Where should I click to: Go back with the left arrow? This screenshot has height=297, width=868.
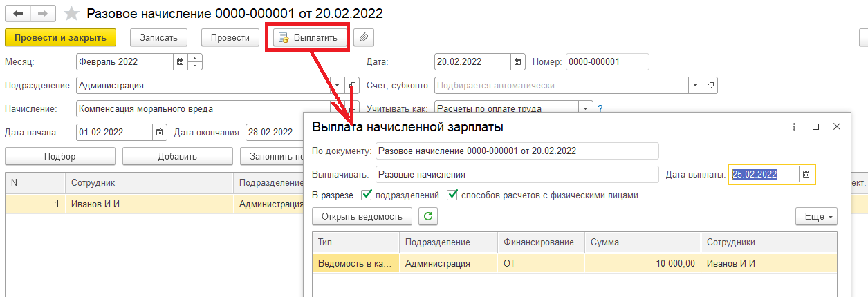pos(17,14)
